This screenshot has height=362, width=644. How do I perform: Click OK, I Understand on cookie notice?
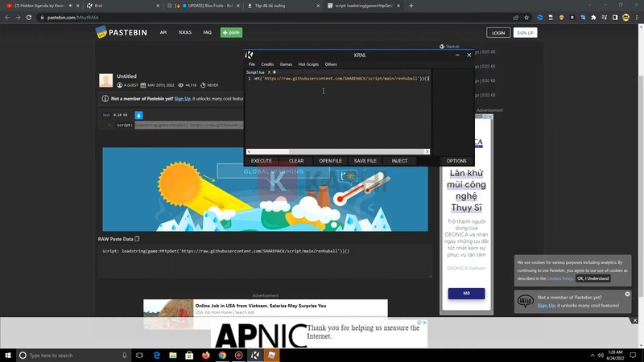[593, 278]
